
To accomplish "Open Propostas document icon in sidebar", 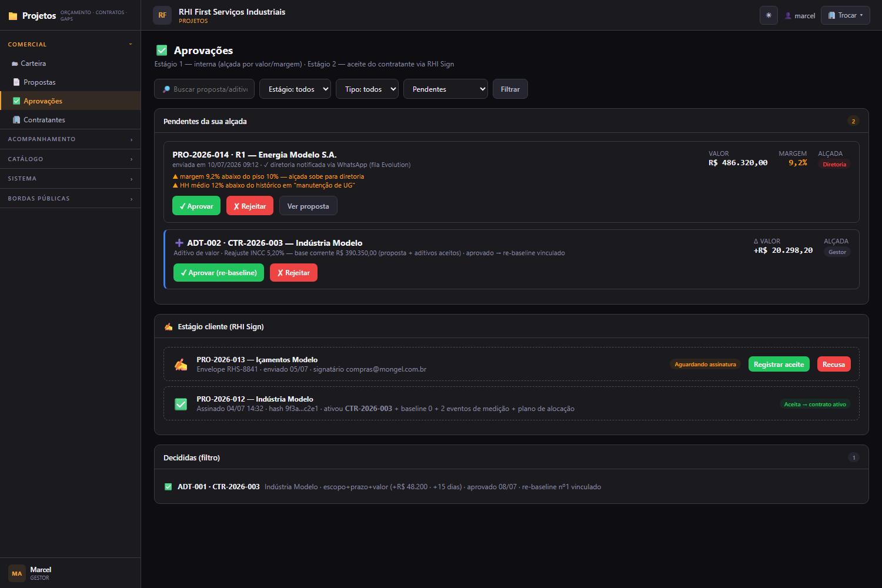I will click(16, 82).
